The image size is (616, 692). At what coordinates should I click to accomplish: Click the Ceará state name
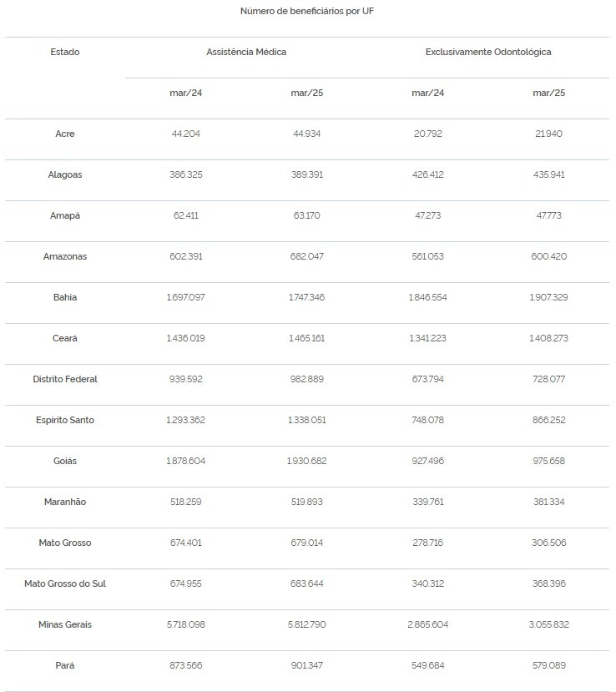(65, 338)
